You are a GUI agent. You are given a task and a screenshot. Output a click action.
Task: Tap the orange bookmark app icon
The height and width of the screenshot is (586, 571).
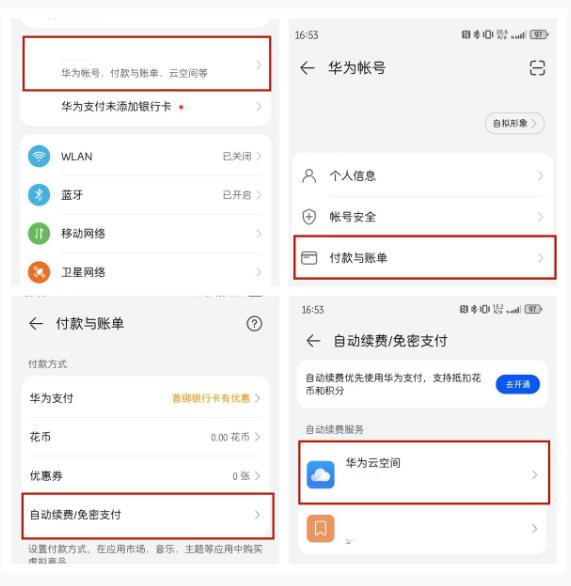[321, 528]
